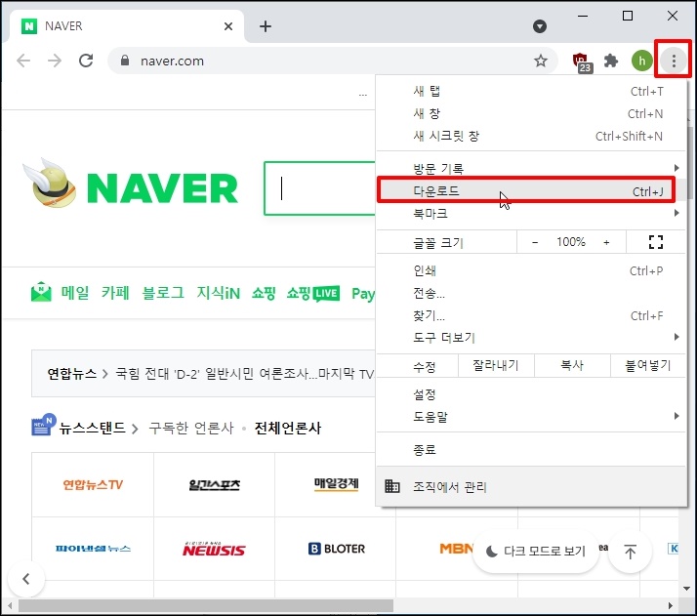697x616 pixels.
Task: Bookmark this page with the star icon
Action: pyautogui.click(x=541, y=61)
